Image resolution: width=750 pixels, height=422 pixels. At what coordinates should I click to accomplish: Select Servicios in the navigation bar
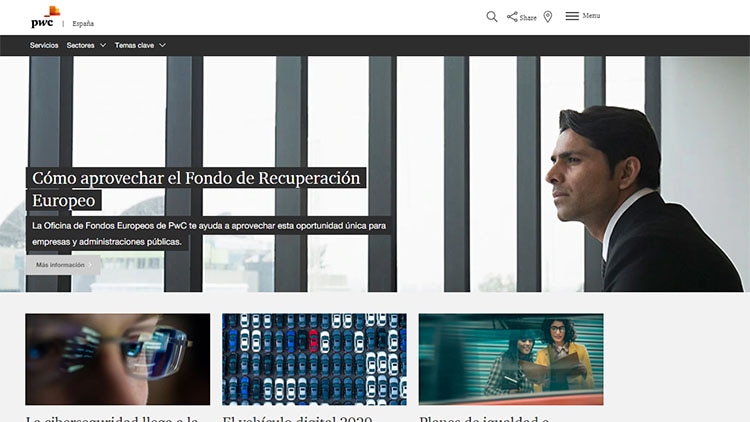coord(44,46)
